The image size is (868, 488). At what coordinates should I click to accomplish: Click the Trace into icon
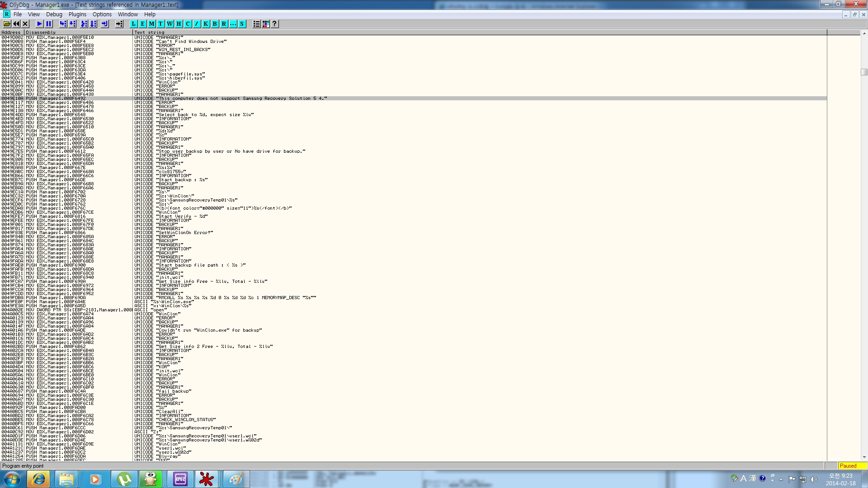point(84,24)
